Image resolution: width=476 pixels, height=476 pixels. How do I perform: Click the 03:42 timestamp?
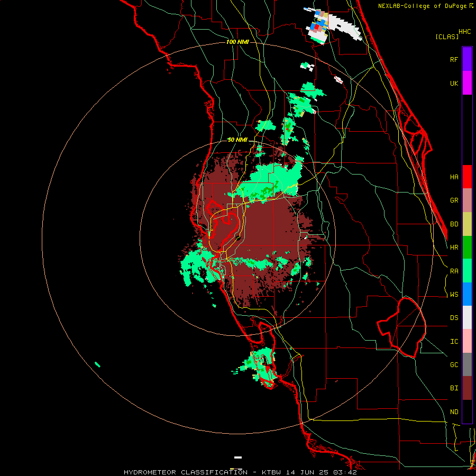[345, 472]
